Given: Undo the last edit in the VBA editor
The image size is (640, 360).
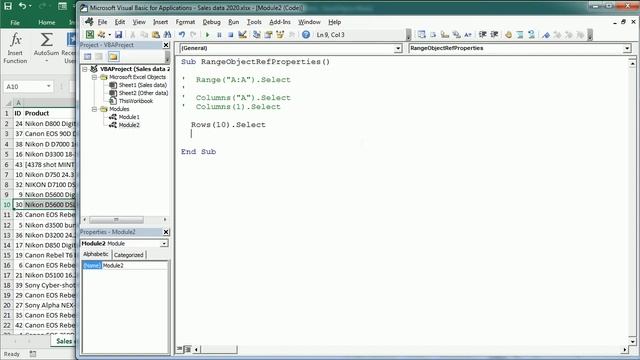Looking at the screenshot, I should coord(182,35).
